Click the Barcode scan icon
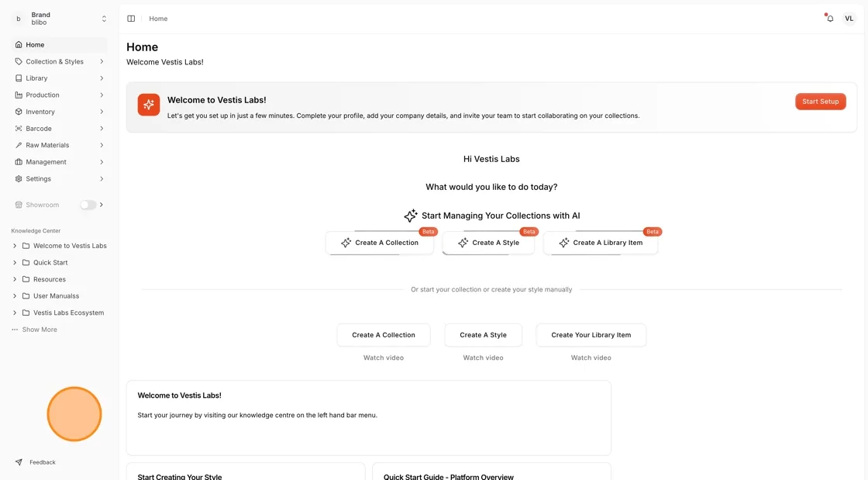Image resolution: width=868 pixels, height=480 pixels. [x=19, y=129]
